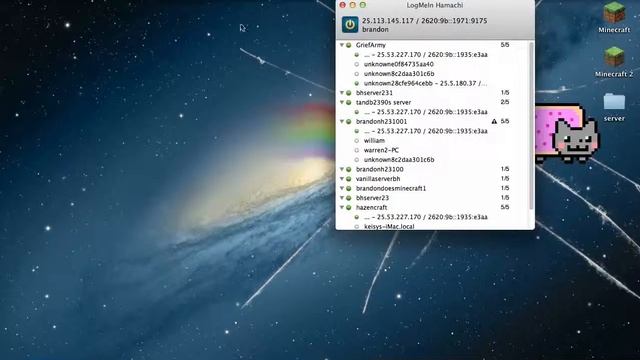Select the brandondoesminecraft1 network row
The image size is (640, 360).
coord(433,189)
